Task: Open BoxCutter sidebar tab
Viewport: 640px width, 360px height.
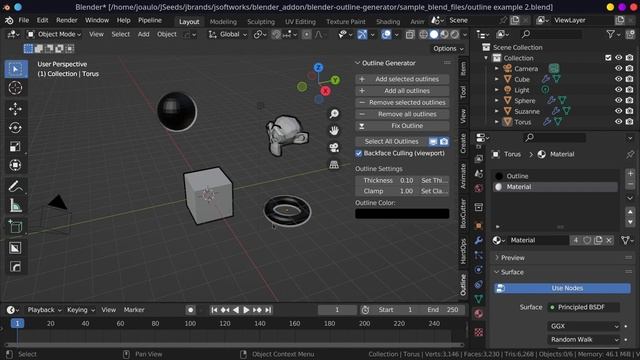Action: click(463, 213)
